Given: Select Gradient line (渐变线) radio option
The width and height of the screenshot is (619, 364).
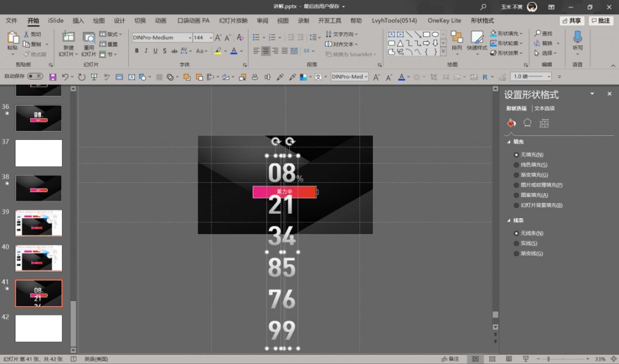Looking at the screenshot, I should click(x=516, y=253).
